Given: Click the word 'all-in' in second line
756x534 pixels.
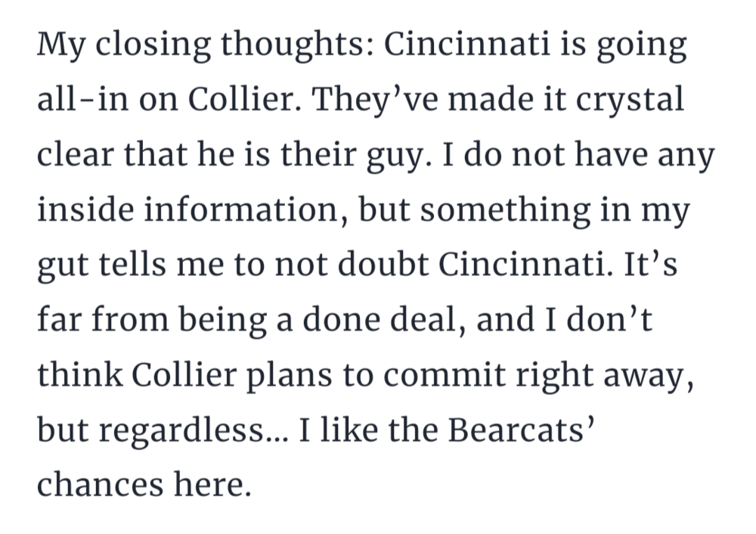Looking at the screenshot, I should click(83, 99).
